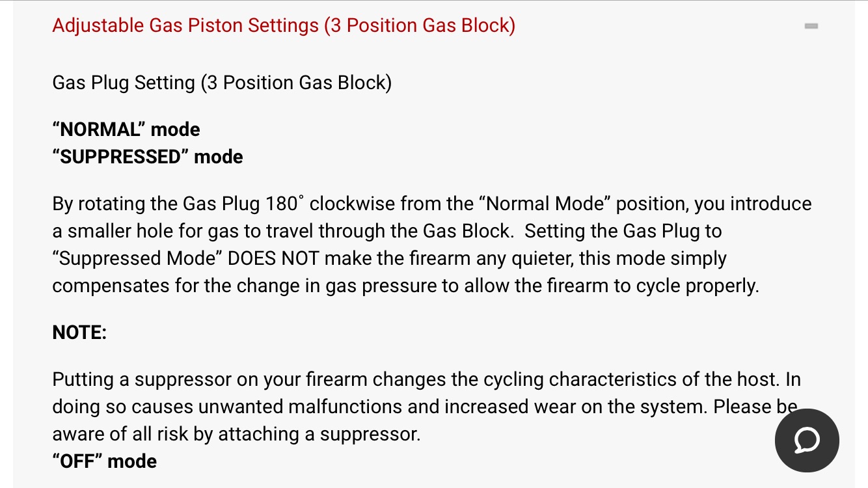Open the live chat bubble icon
Screen dimensions: 868x488
click(x=807, y=441)
